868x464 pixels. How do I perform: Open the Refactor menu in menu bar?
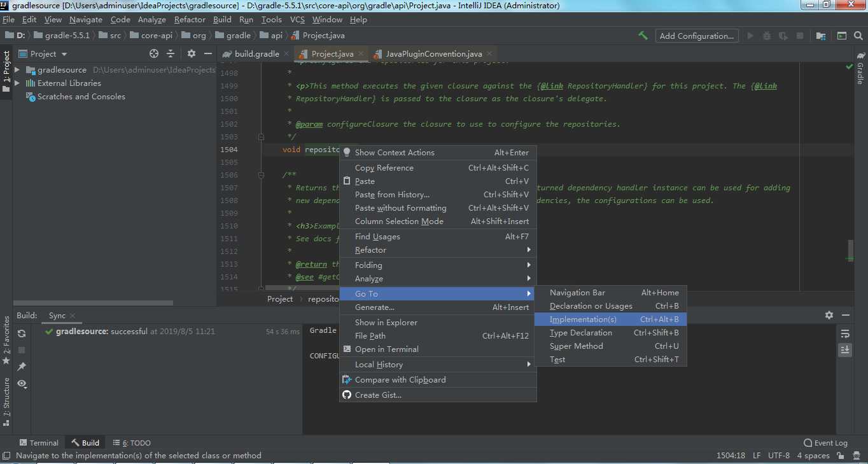190,19
